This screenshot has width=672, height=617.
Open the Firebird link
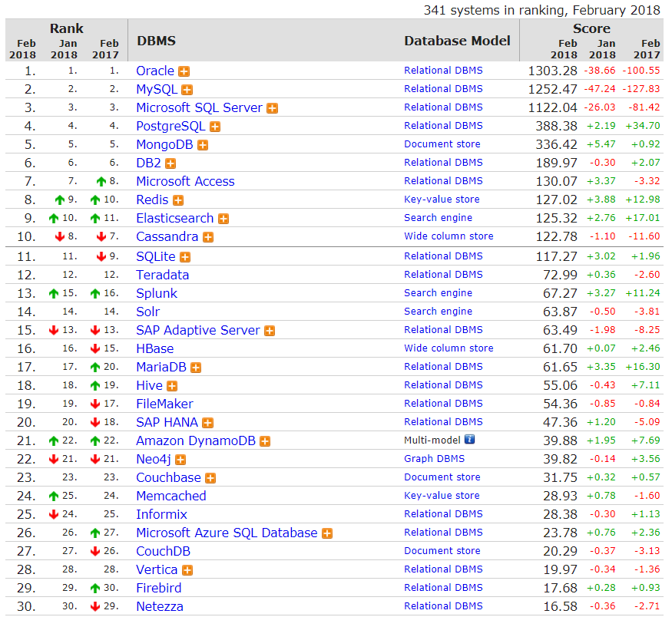[x=158, y=588]
